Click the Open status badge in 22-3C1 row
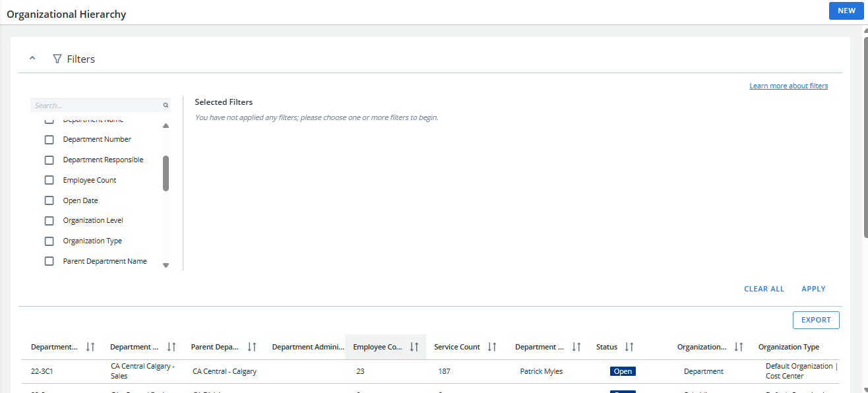 coord(623,371)
